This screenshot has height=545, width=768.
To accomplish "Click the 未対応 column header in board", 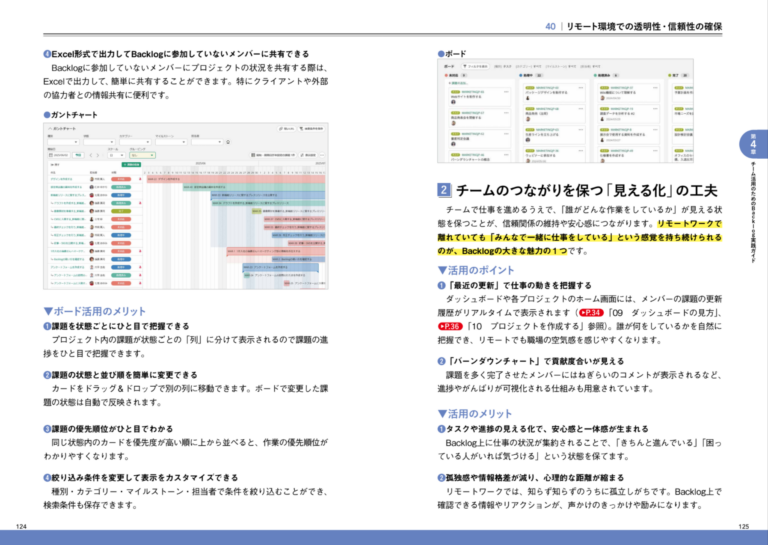I will pyautogui.click(x=456, y=75).
